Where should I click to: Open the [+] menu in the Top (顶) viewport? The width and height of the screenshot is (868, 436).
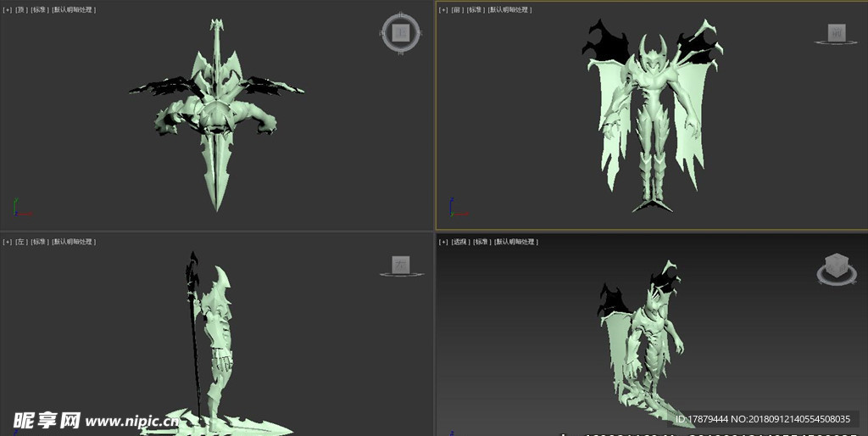[x=7, y=10]
